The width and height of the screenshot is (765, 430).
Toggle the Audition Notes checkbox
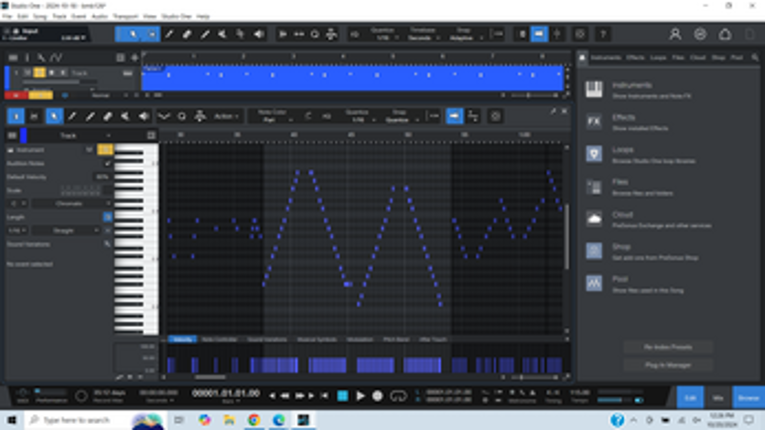[107, 164]
